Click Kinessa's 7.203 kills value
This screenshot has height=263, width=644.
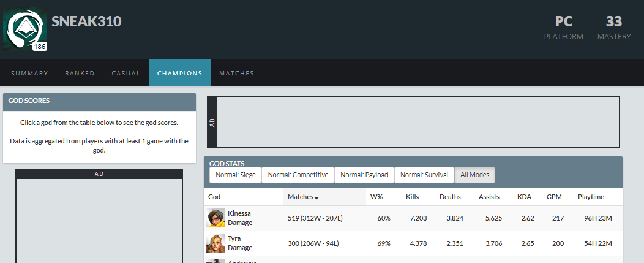pyautogui.click(x=418, y=218)
